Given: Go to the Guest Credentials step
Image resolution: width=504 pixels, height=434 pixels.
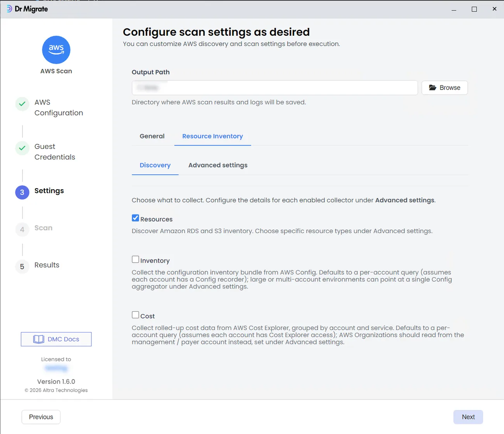Looking at the screenshot, I should pyautogui.click(x=55, y=152).
